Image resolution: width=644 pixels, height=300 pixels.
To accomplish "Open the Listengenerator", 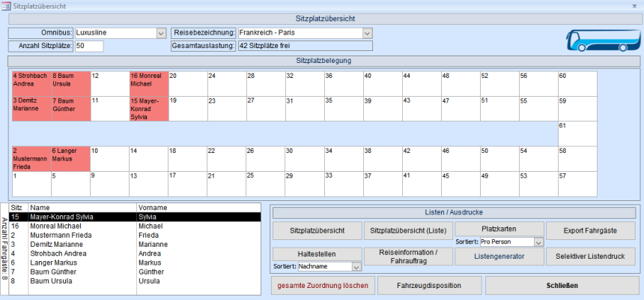I will (x=499, y=256).
